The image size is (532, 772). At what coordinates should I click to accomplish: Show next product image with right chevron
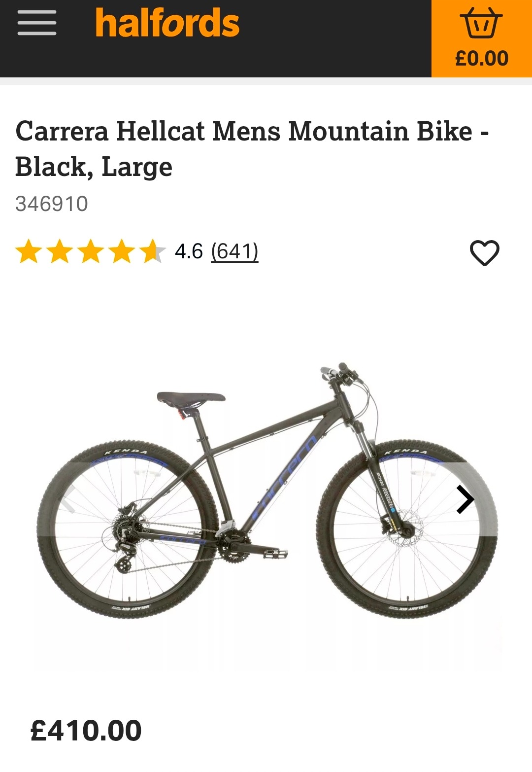click(465, 499)
